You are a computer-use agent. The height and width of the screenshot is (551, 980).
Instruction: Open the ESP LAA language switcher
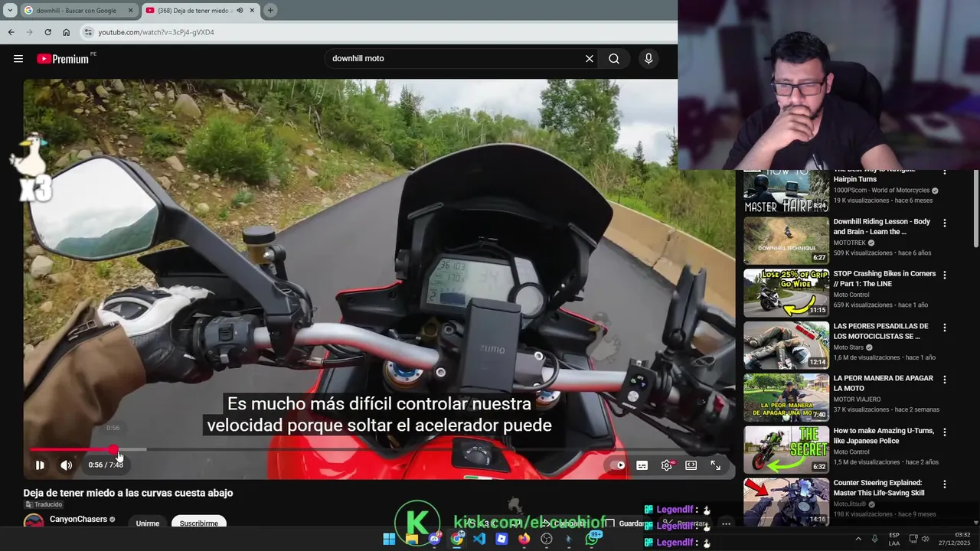coord(894,539)
